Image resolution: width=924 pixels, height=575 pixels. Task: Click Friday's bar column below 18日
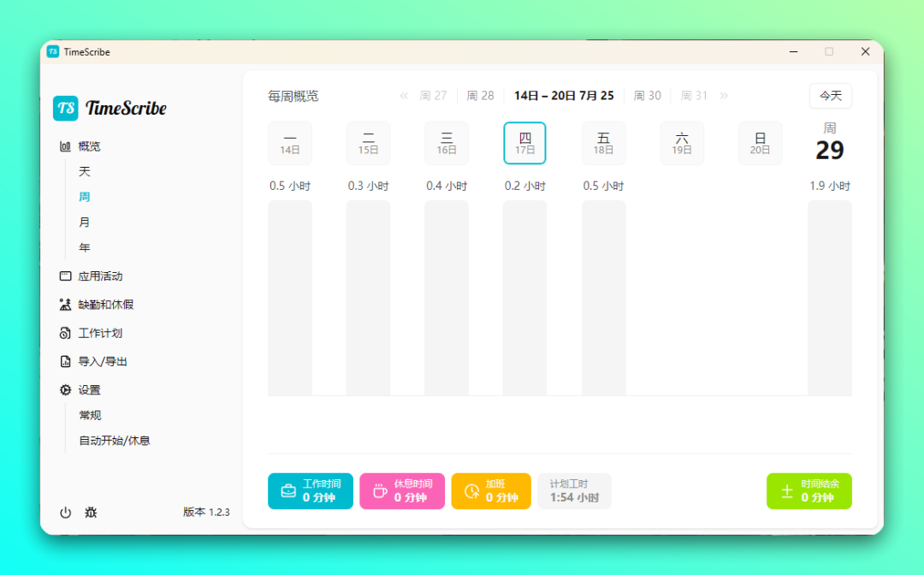coord(603,298)
